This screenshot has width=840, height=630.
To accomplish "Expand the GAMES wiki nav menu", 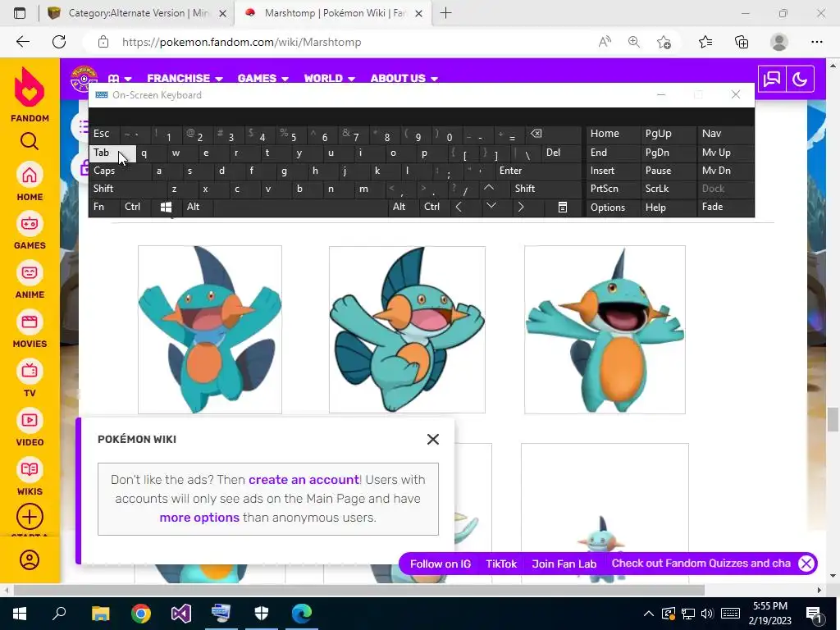I will pyautogui.click(x=263, y=78).
